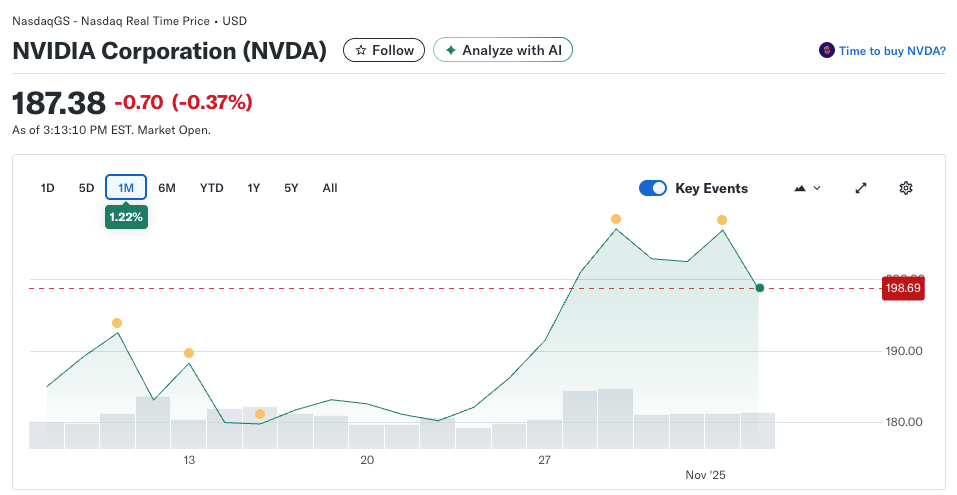
Task: Click Analyze with AI button
Action: point(502,50)
